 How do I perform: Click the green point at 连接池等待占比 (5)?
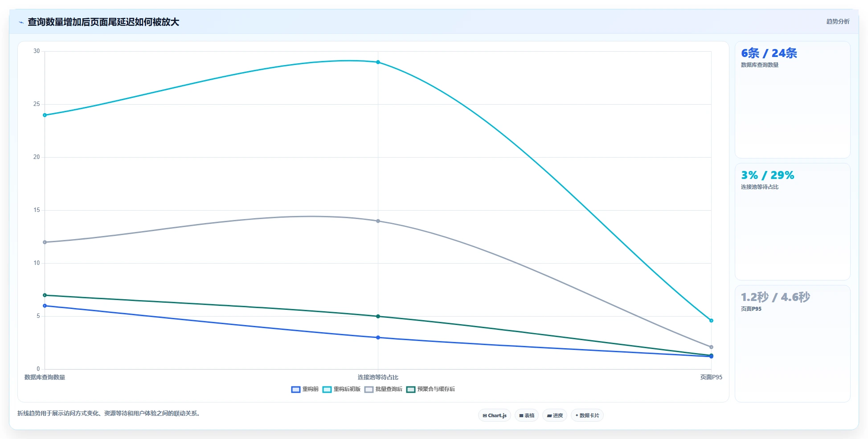(378, 317)
